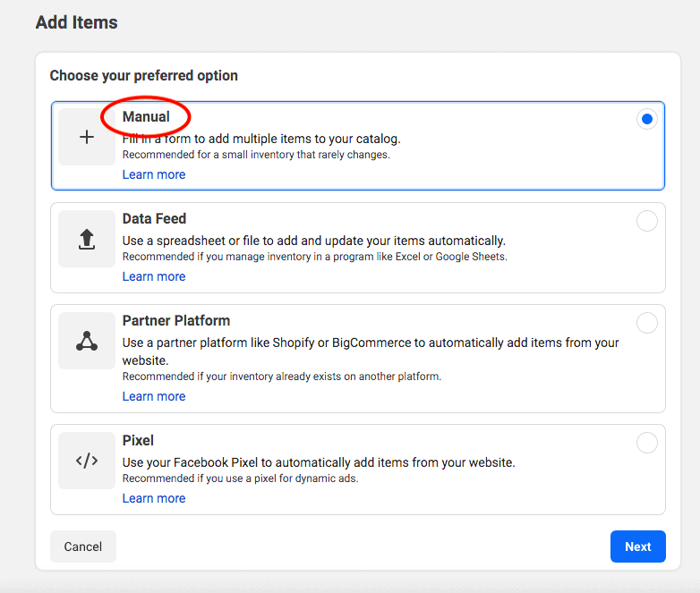
Task: Select the Data Feed radio button
Action: 646,221
